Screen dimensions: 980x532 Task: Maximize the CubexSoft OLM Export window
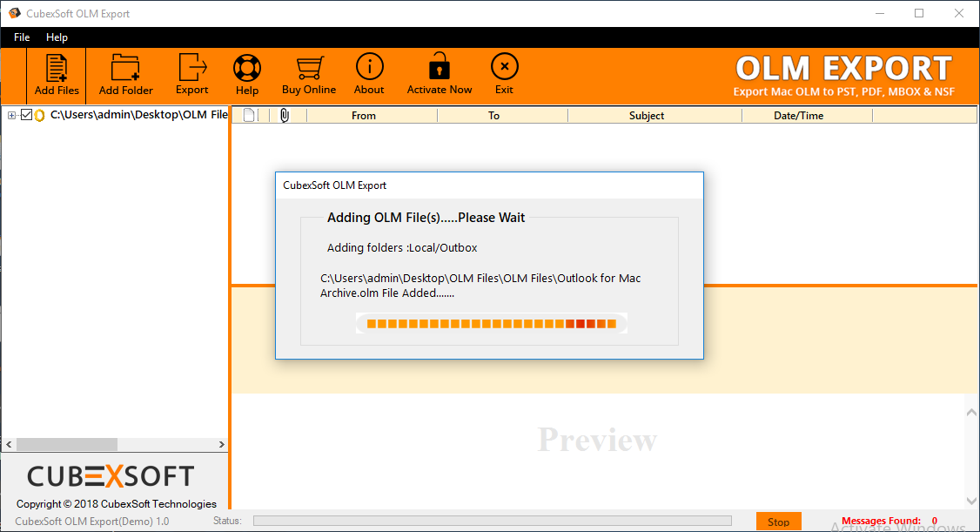pos(919,13)
